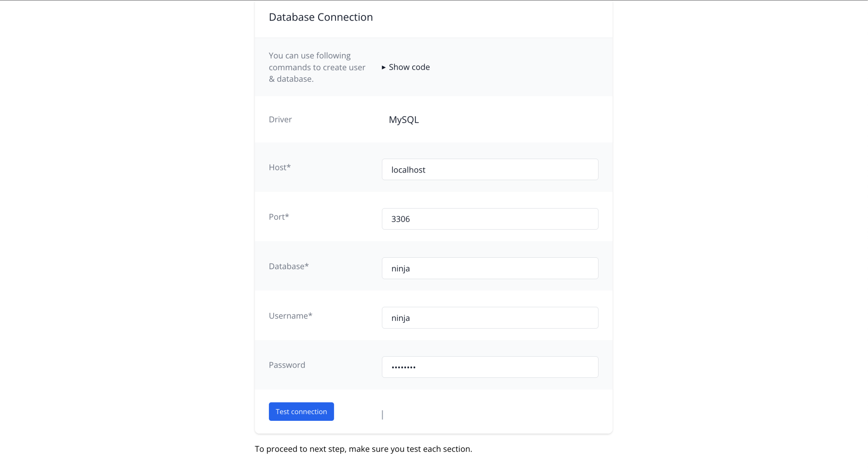Click the Database Connection heading
The height and width of the screenshot is (470, 868).
pyautogui.click(x=320, y=17)
